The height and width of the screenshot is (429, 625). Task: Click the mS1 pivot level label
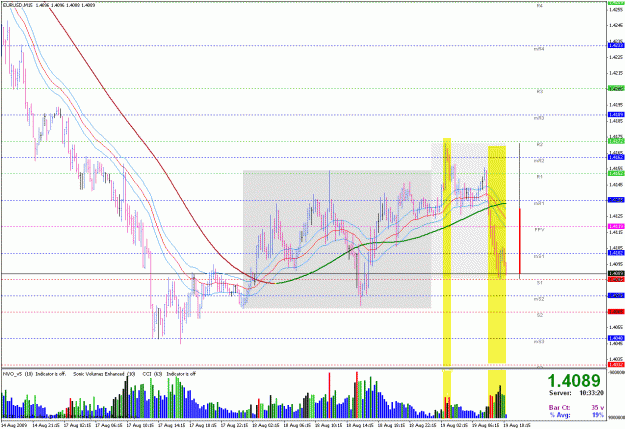[x=539, y=256]
